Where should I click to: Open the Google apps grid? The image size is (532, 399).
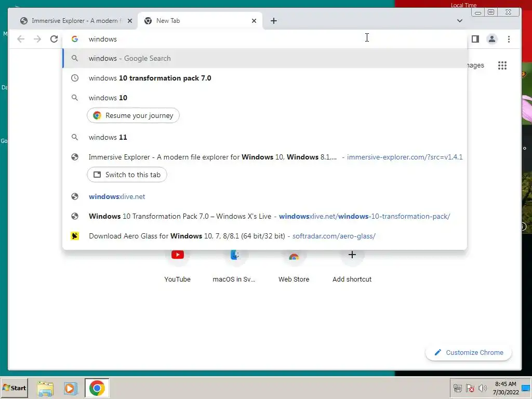pyautogui.click(x=502, y=65)
